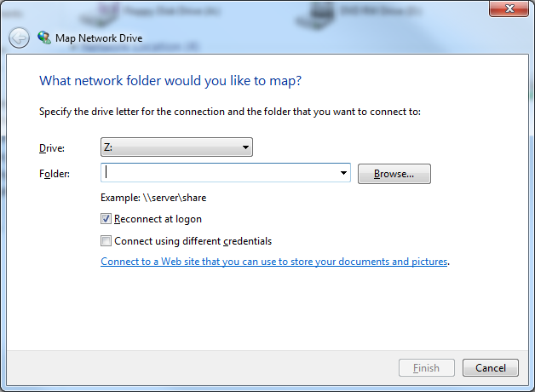
Task: Click the back arrow button
Action: click(x=19, y=37)
